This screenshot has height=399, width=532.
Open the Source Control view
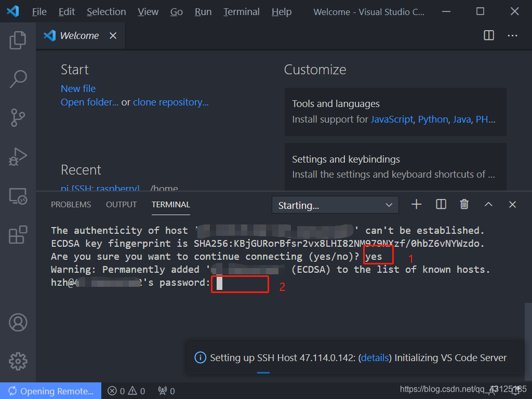click(x=18, y=117)
